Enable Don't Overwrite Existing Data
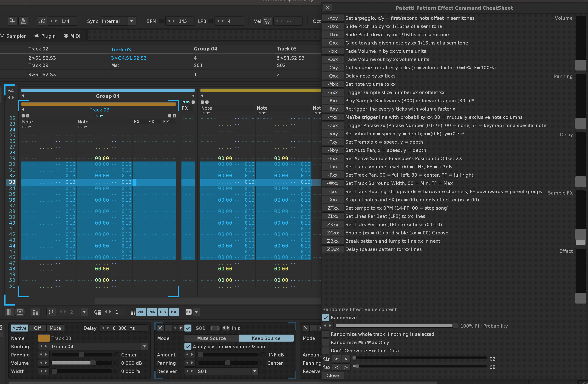Screen dimensions: 588x384 326,351
